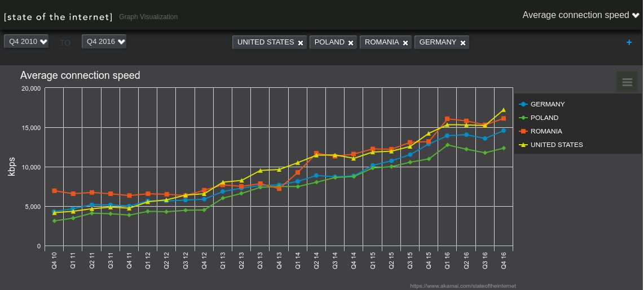Click the Q3 12 x-axis label

[185, 260]
